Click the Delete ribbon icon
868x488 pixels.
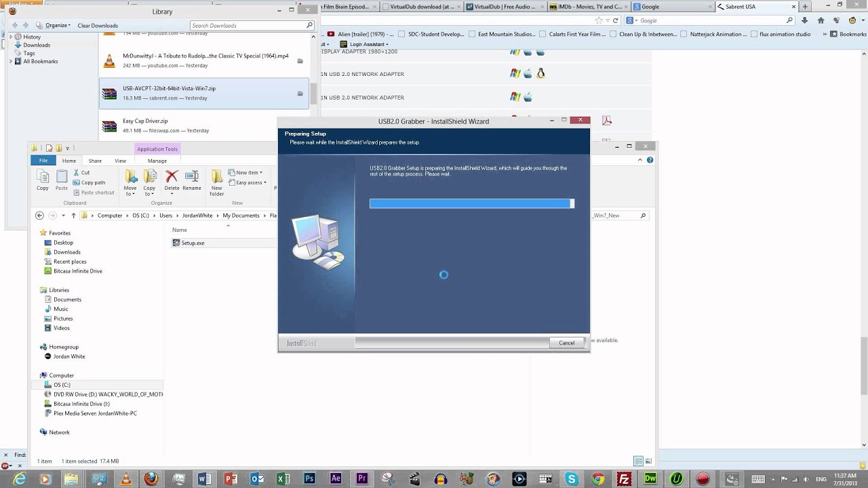(172, 177)
